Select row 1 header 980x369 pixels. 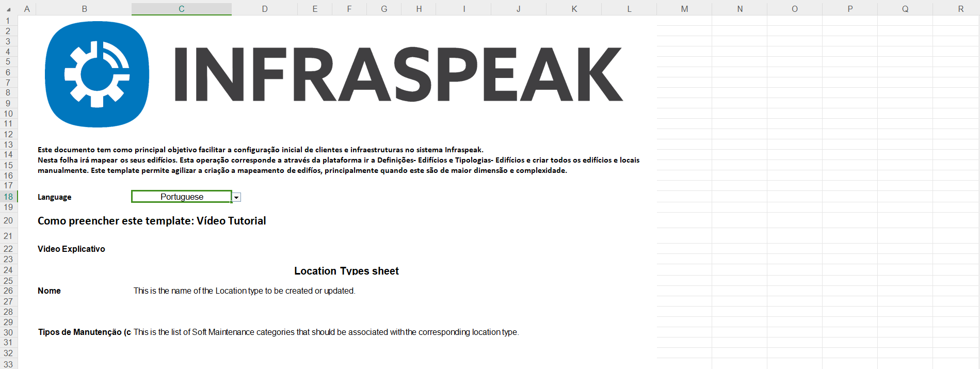point(8,21)
